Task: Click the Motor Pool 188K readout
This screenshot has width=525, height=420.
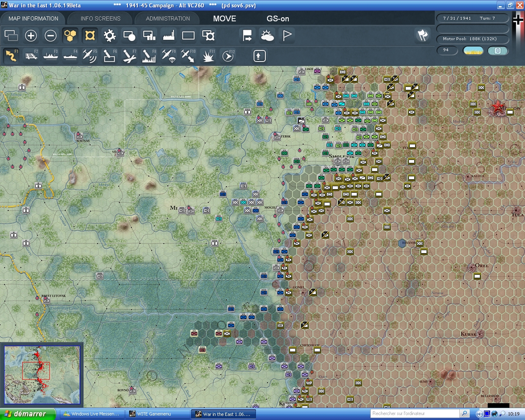Action: (472, 39)
